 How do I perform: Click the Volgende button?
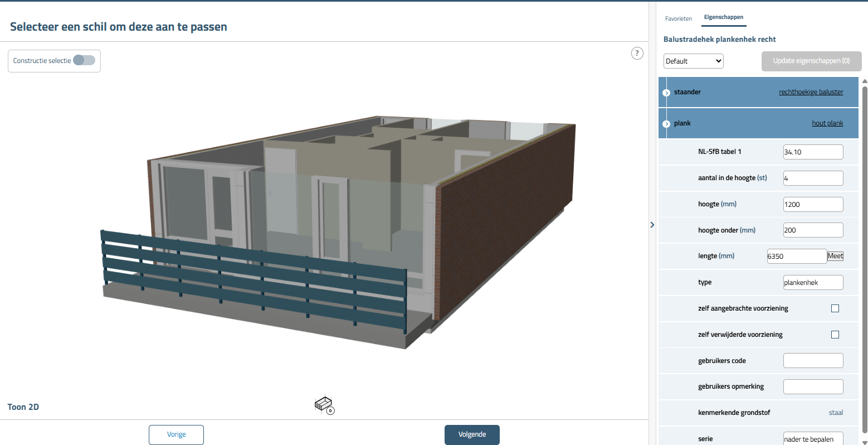pyautogui.click(x=472, y=434)
